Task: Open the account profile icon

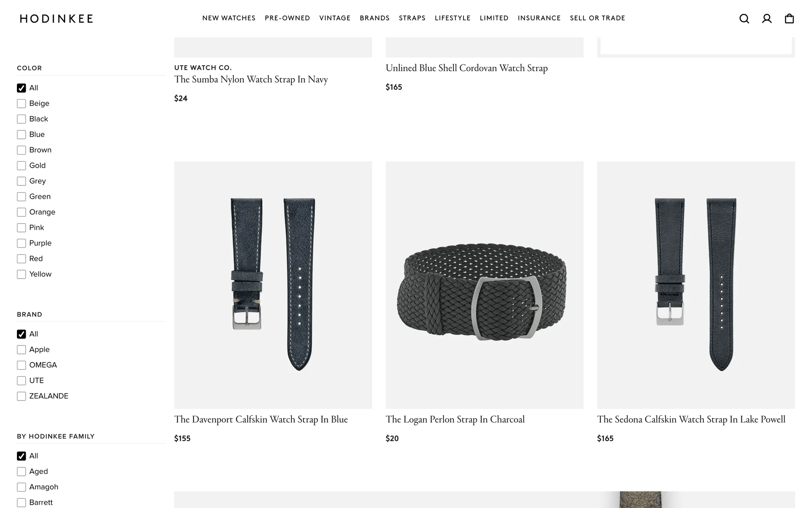Action: click(767, 19)
